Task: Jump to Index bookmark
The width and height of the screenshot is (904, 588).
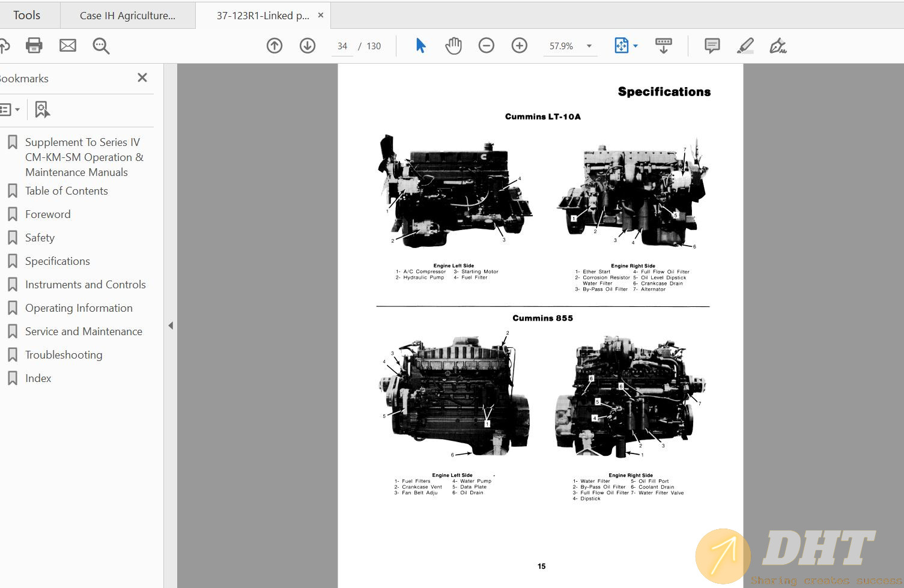Action: 38,378
